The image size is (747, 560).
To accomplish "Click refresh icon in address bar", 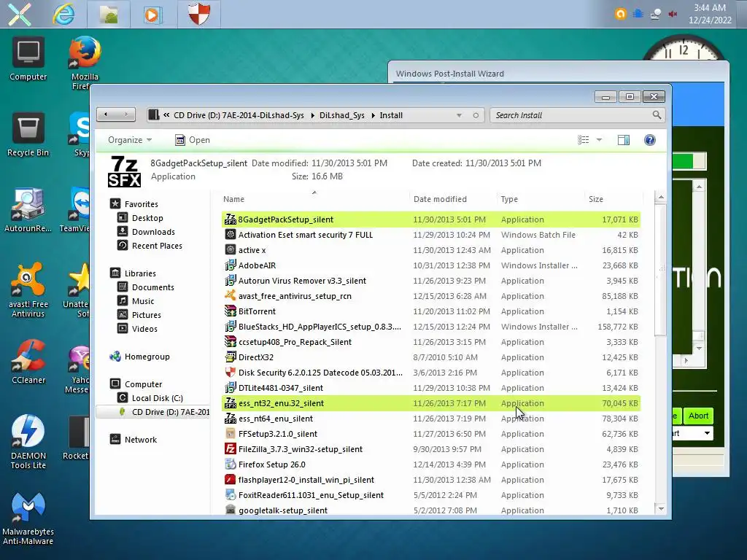I will [476, 115].
